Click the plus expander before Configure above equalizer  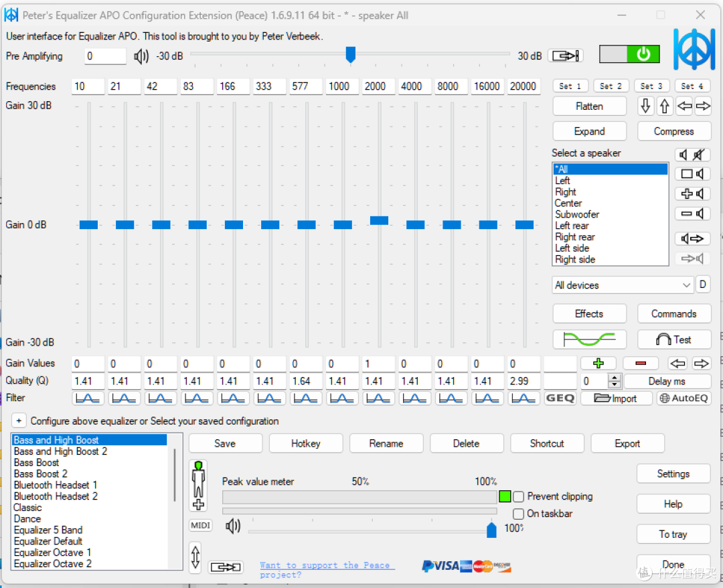[19, 421]
